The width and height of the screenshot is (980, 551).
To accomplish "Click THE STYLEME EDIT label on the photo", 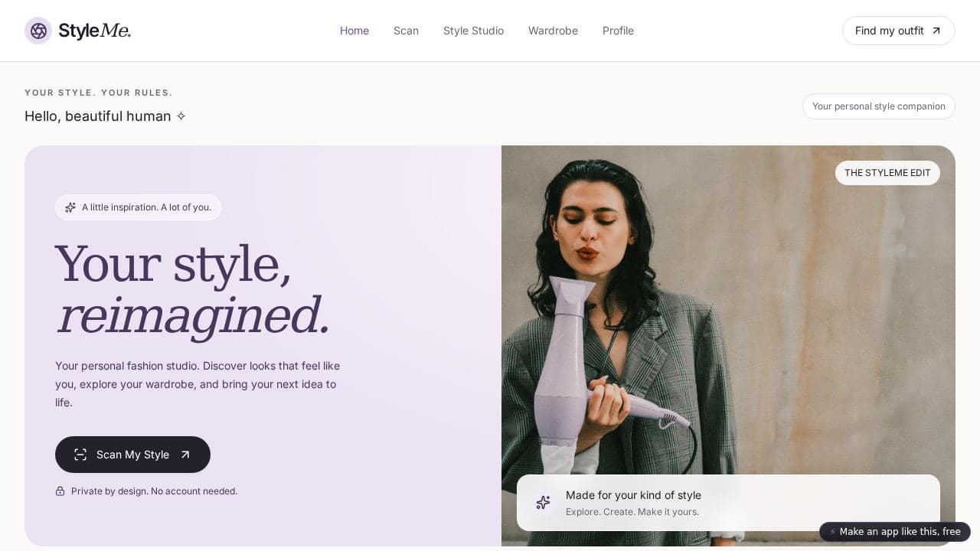I will 887,173.
